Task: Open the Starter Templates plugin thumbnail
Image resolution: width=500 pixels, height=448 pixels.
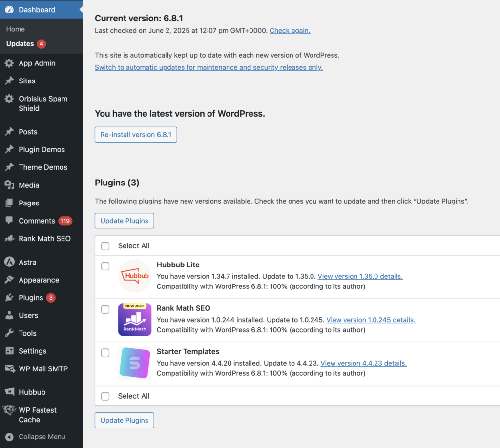Action: click(135, 363)
